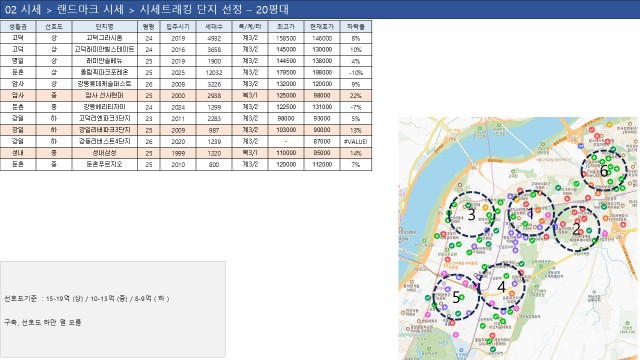Click the 103000 peak price cell

[286, 130]
